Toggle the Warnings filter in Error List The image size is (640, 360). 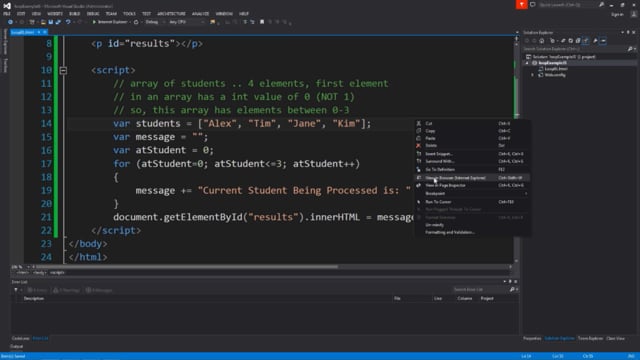[66, 290]
